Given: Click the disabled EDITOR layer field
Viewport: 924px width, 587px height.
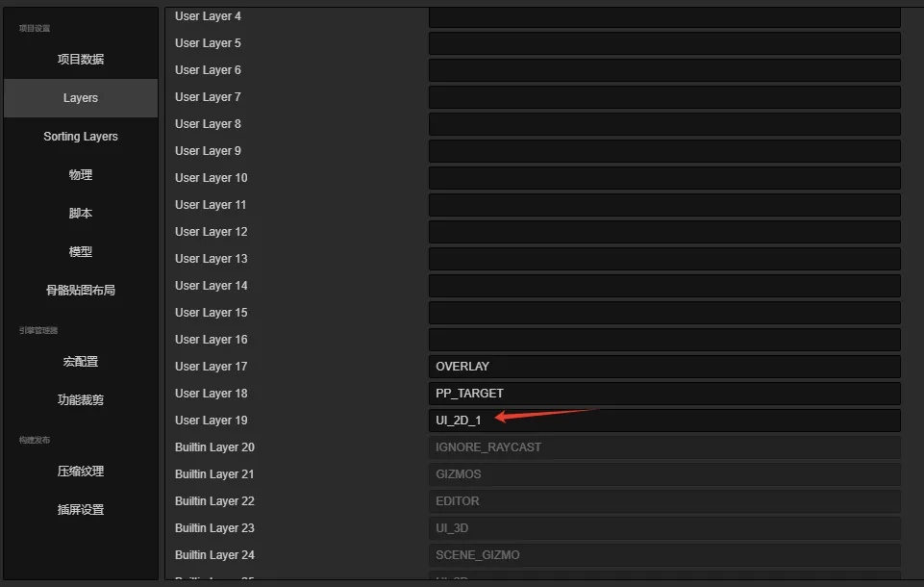Looking at the screenshot, I should 664,500.
